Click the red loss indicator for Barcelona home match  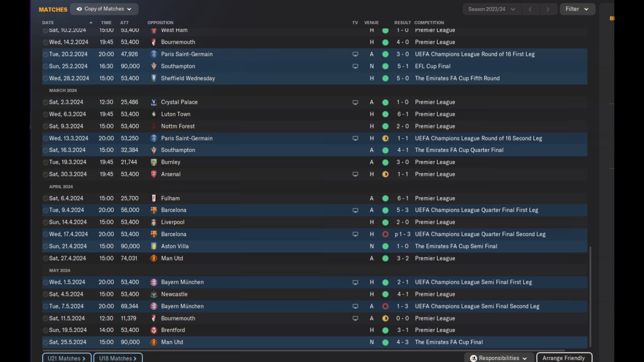(x=385, y=234)
